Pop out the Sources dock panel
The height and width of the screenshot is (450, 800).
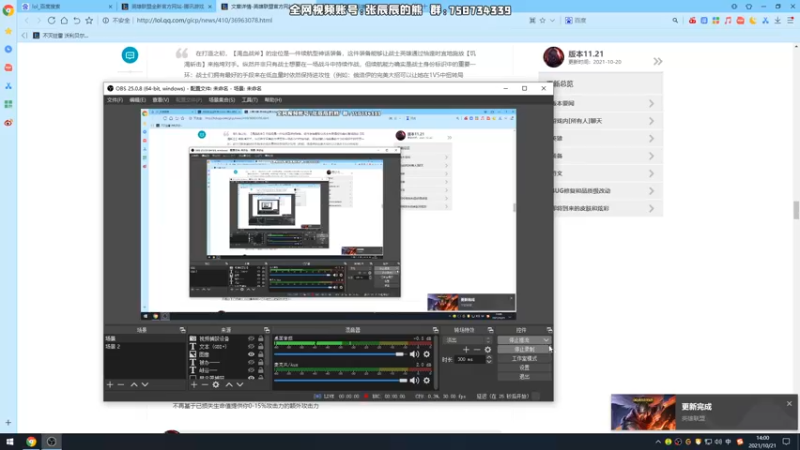tap(266, 330)
